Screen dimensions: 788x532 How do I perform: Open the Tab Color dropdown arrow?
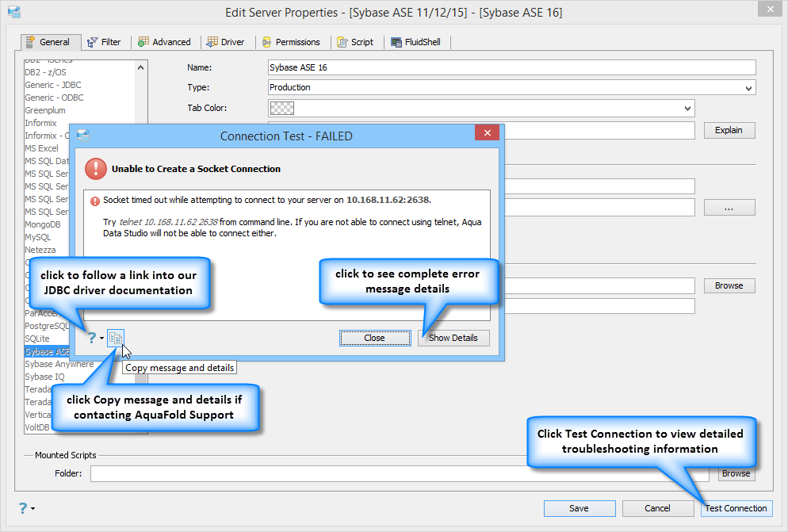[687, 108]
